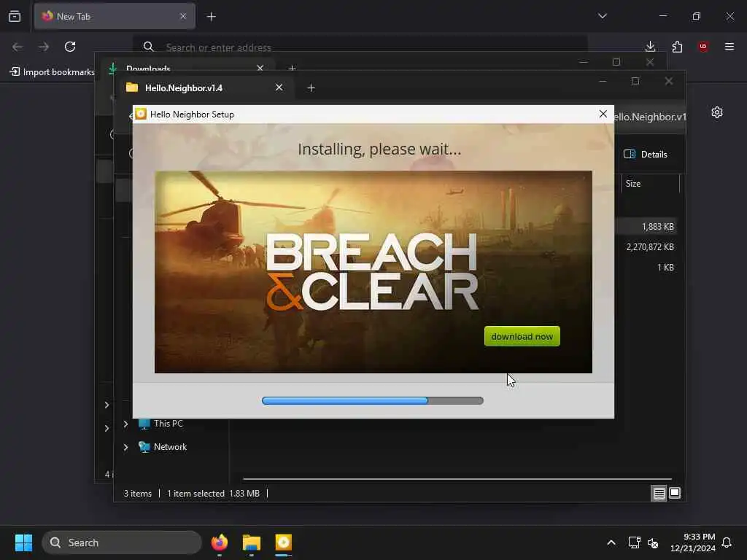Go back in Firefox
The width and height of the screenshot is (747, 560).
pyautogui.click(x=18, y=47)
